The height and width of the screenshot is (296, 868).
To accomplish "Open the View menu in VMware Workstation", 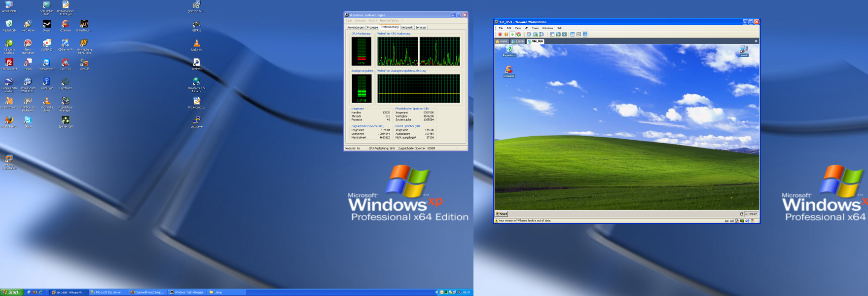I will click(x=518, y=28).
